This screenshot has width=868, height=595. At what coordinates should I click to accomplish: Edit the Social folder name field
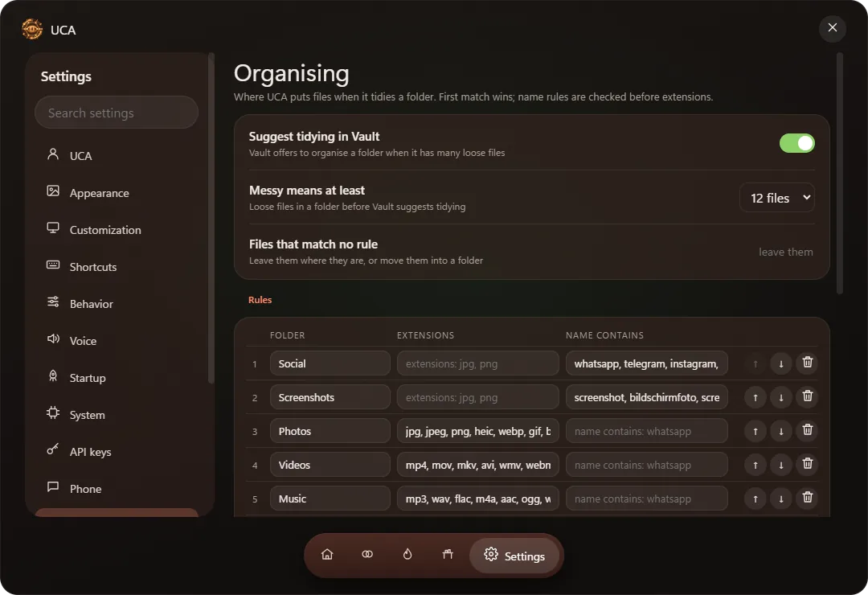[330, 363]
